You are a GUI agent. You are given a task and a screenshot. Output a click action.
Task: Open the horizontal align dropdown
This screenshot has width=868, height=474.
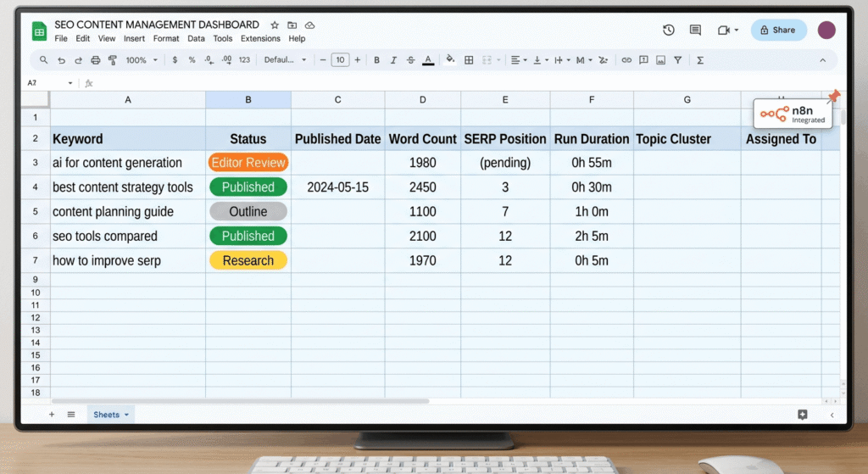(519, 60)
